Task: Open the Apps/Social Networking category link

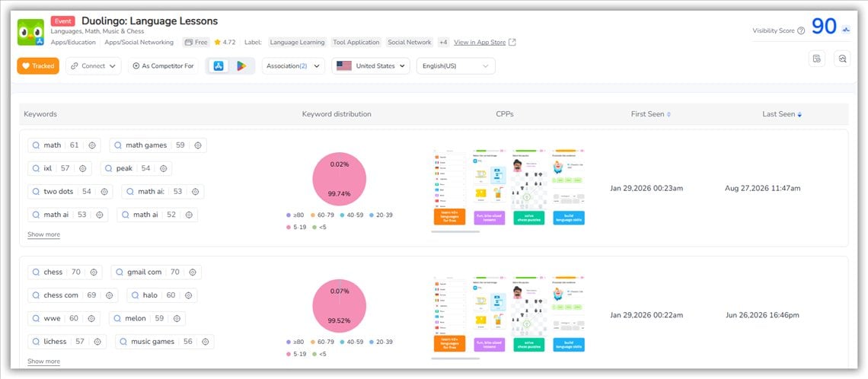Action: click(139, 42)
